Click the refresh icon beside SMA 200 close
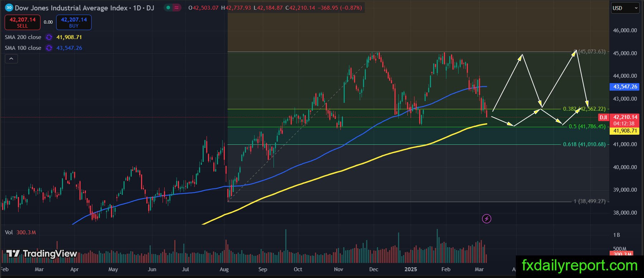This screenshot has width=644, height=278. (49, 37)
